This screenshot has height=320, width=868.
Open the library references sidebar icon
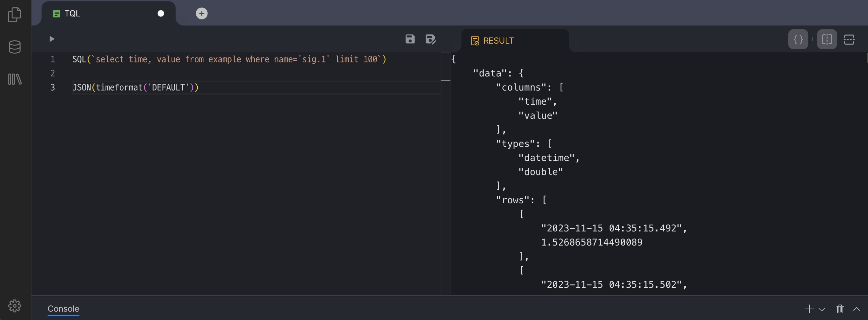point(14,79)
